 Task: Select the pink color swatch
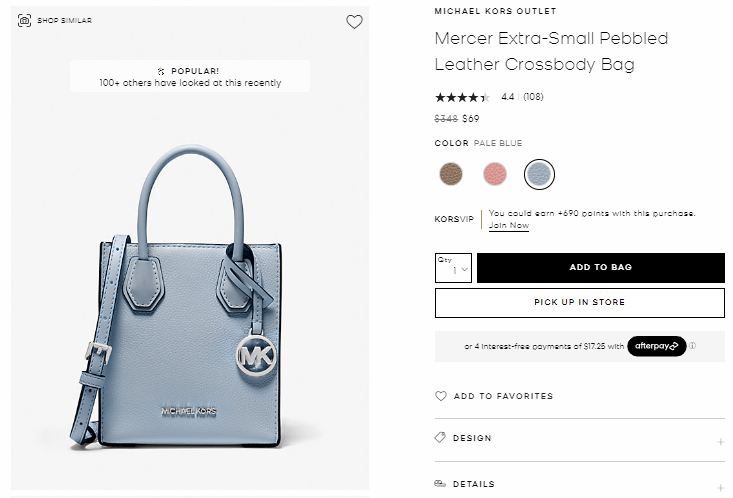tap(495, 174)
